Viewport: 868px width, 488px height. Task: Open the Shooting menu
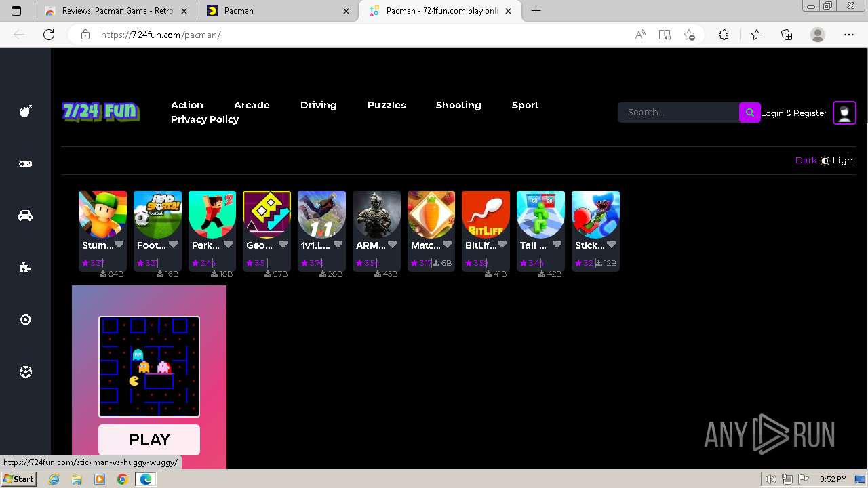coord(458,105)
